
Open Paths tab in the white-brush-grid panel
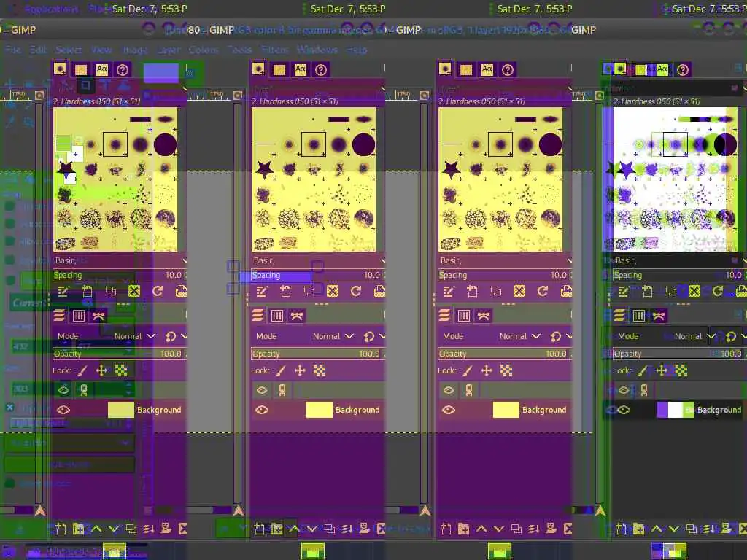(x=659, y=315)
